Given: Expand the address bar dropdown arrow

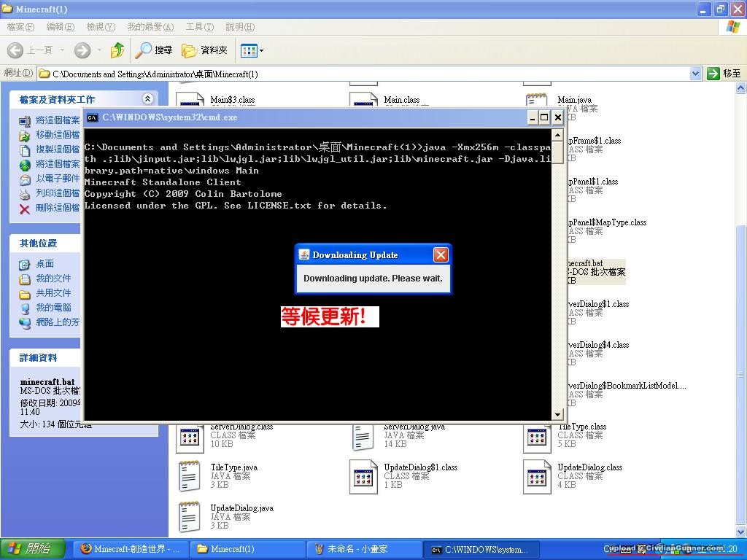Looking at the screenshot, I should click(x=695, y=74).
